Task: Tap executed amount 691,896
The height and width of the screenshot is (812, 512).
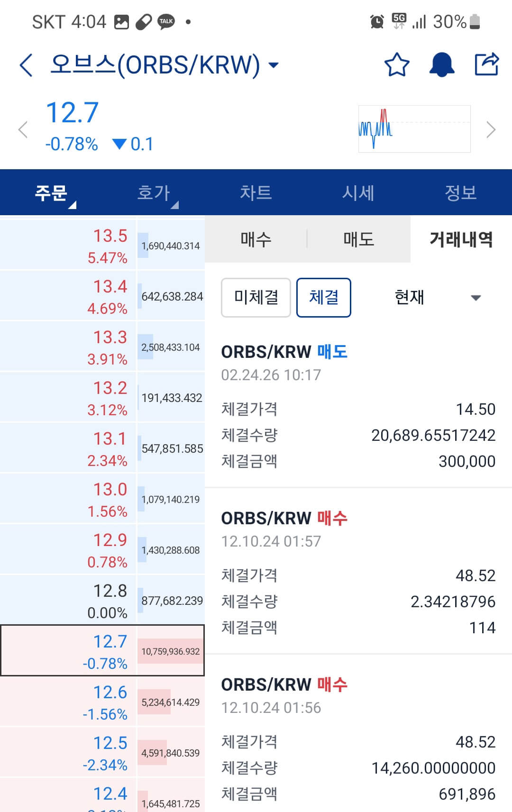Action: (467, 794)
